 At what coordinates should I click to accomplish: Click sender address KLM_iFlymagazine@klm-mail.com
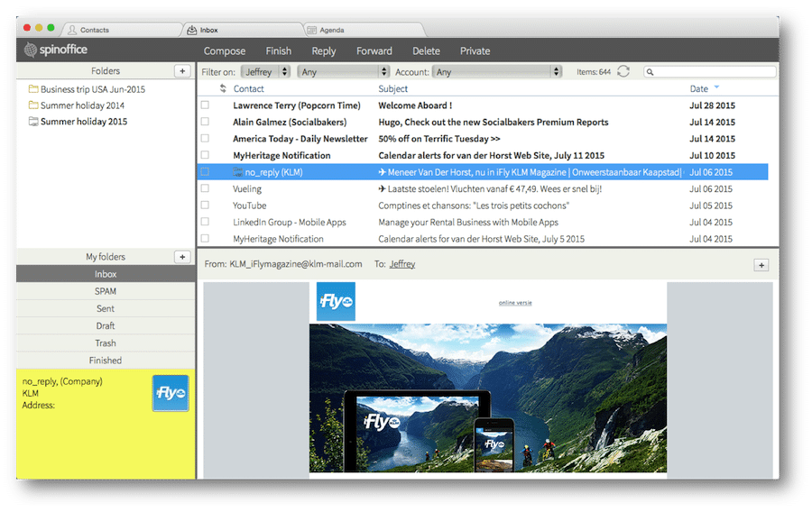click(x=296, y=264)
